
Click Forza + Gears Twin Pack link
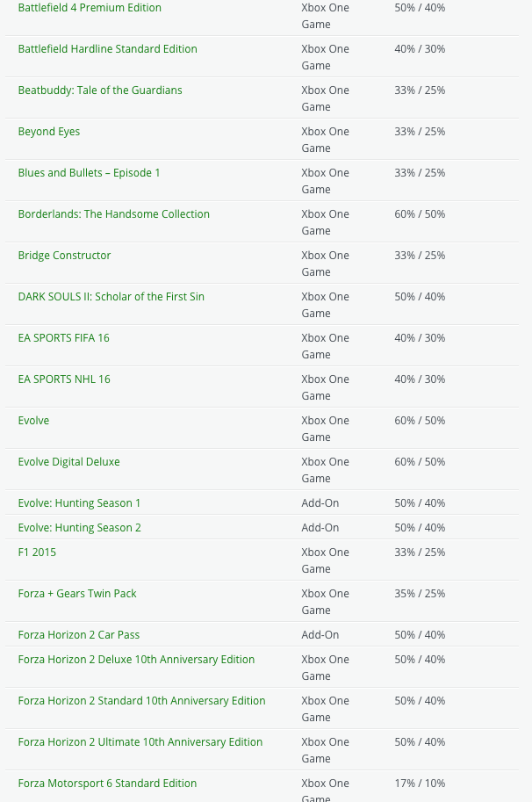tap(77, 594)
